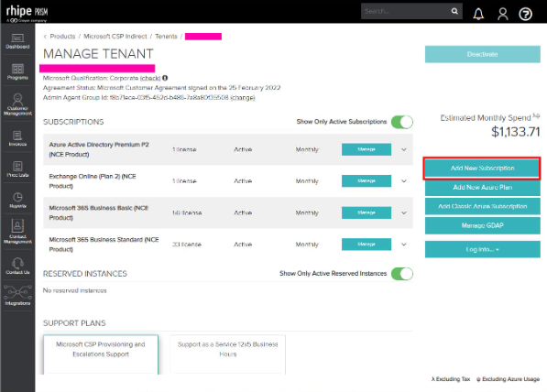
Task: Manage Exchange Online (Plan 2) subscription
Action: (366, 181)
